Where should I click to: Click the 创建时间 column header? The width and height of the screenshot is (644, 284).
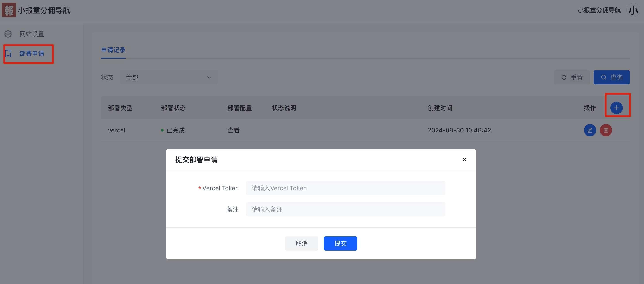tap(440, 108)
